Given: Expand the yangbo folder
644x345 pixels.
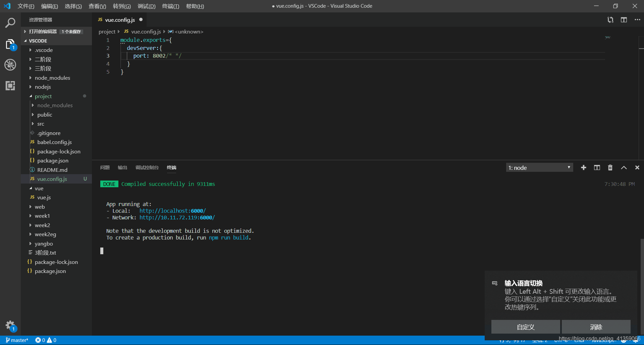Looking at the screenshot, I should (56, 244).
